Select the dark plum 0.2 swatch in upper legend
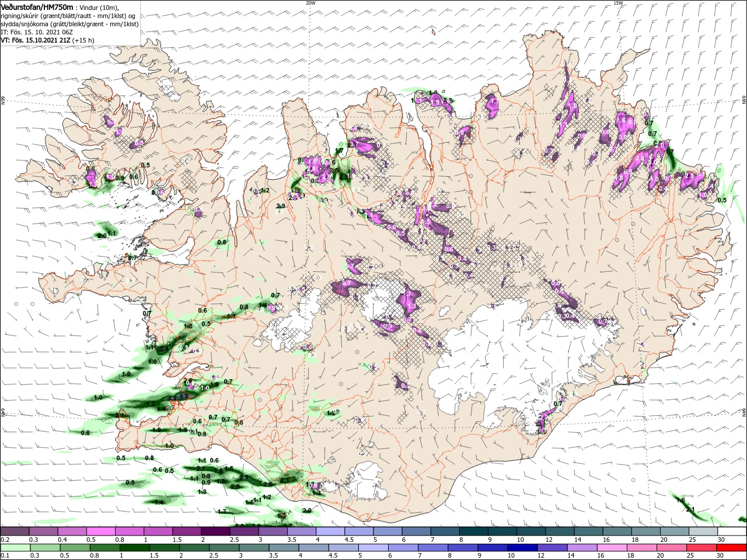The height and width of the screenshot is (560, 747). coord(15,531)
